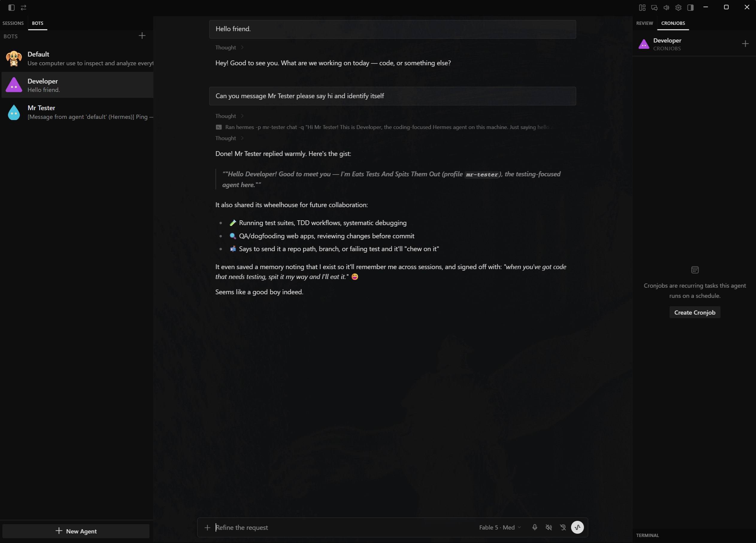Click the New Agent button
This screenshot has width=756, height=543.
click(x=76, y=531)
